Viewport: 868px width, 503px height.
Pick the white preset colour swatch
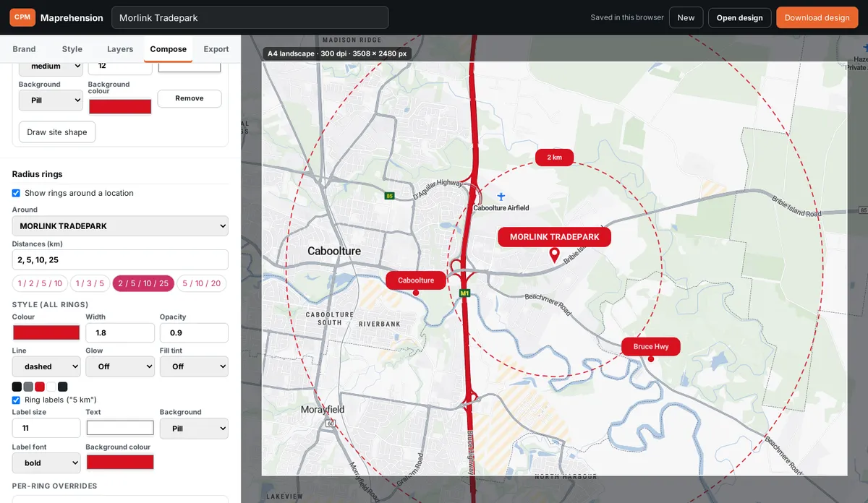(x=51, y=387)
